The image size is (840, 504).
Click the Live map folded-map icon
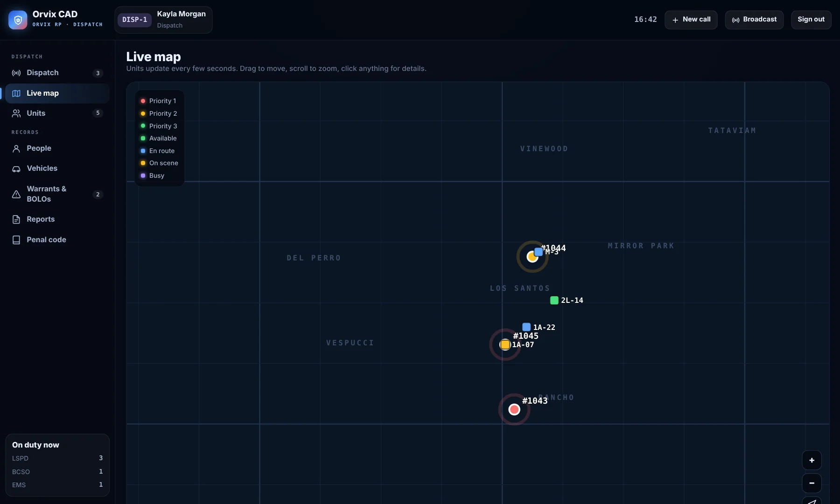(x=16, y=93)
